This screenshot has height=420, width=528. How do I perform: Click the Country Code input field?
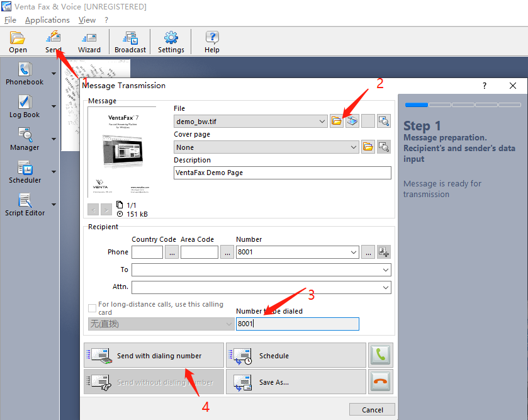point(147,253)
